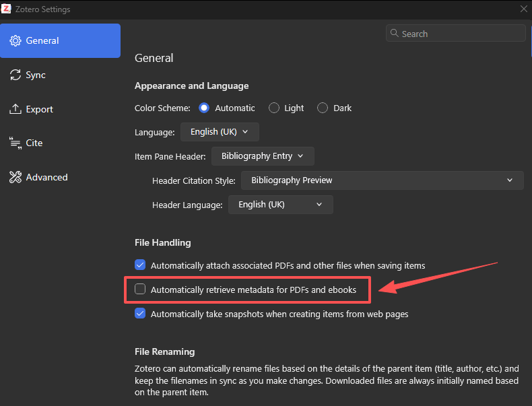Close the Zotero Settings window

click(x=523, y=9)
